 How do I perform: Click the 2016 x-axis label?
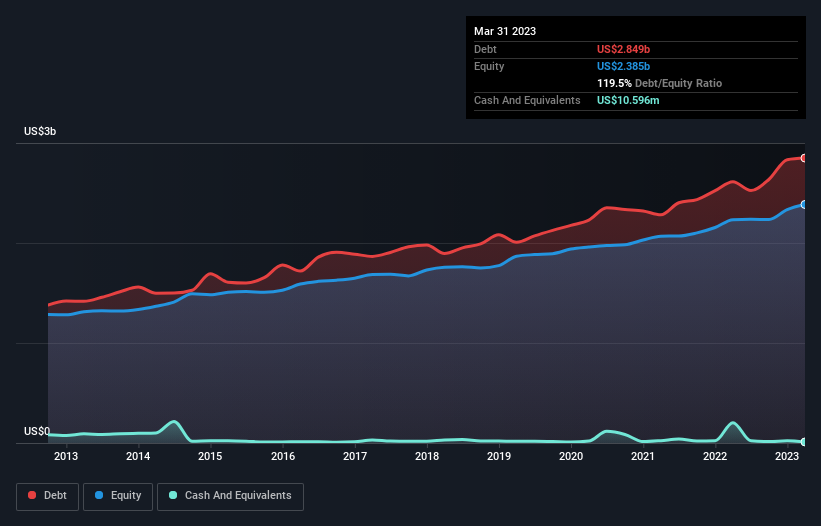point(283,456)
